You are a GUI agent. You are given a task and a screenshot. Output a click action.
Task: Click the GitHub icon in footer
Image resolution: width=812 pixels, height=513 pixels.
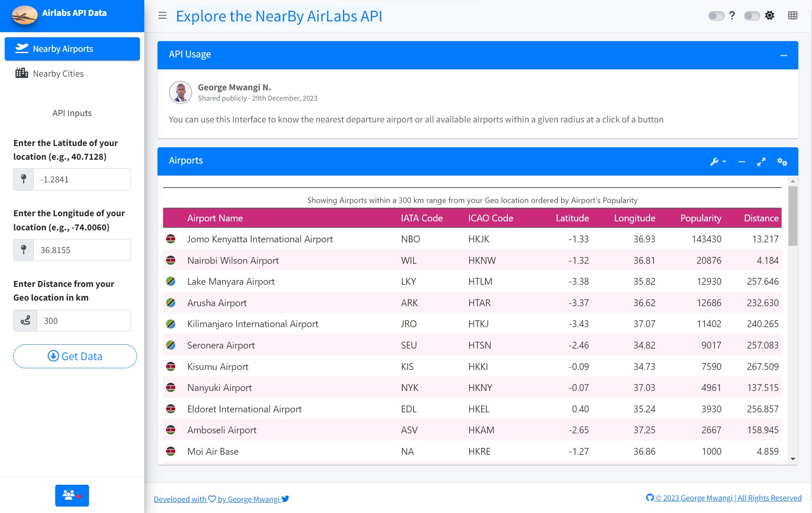[650, 498]
